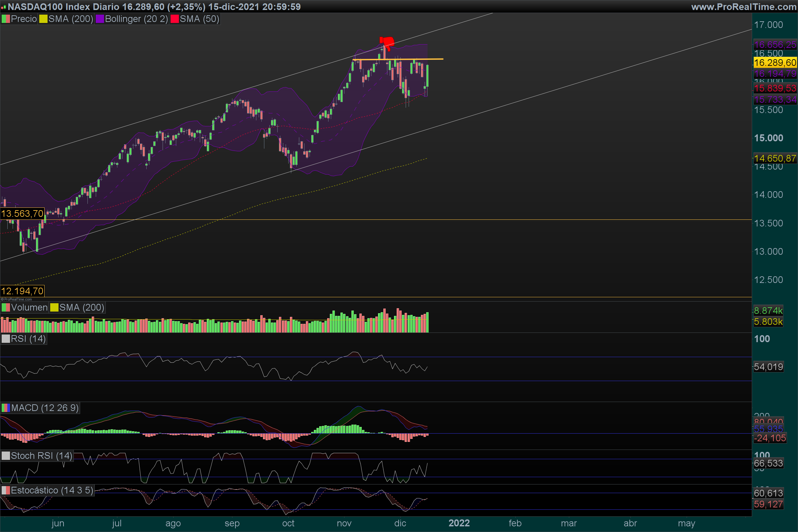The image size is (798, 532).
Task: Click the 12.194,70 price label
Action: [x=22, y=291]
